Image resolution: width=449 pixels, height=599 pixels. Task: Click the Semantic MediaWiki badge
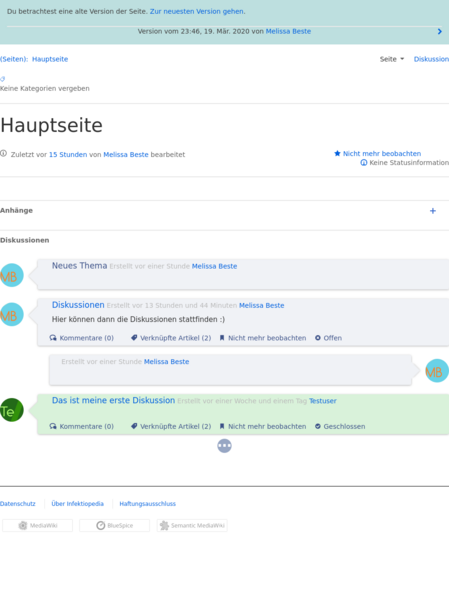click(x=192, y=526)
